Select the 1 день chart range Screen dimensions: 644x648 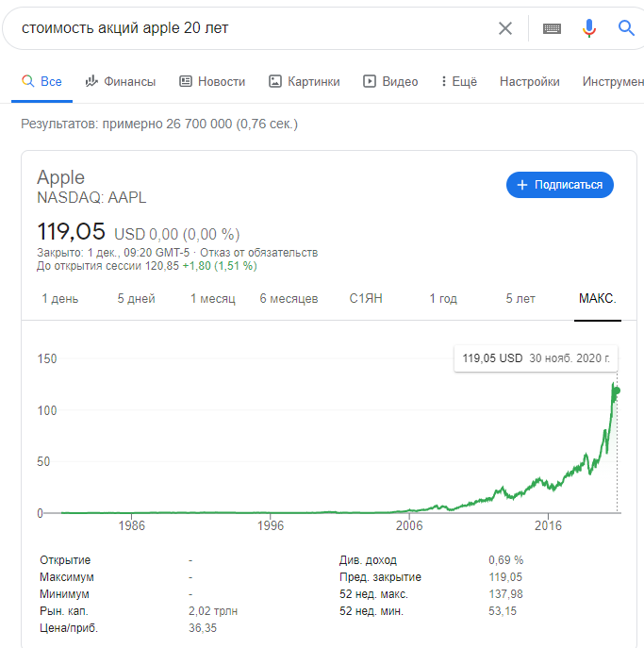point(60,299)
